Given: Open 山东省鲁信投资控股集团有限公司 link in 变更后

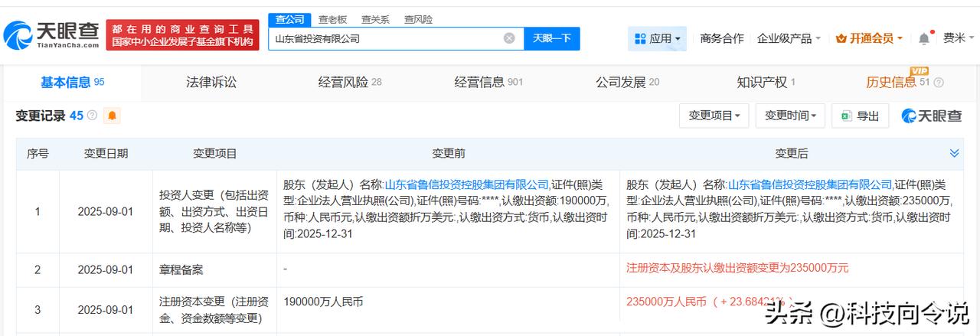Looking at the screenshot, I should 810,184.
